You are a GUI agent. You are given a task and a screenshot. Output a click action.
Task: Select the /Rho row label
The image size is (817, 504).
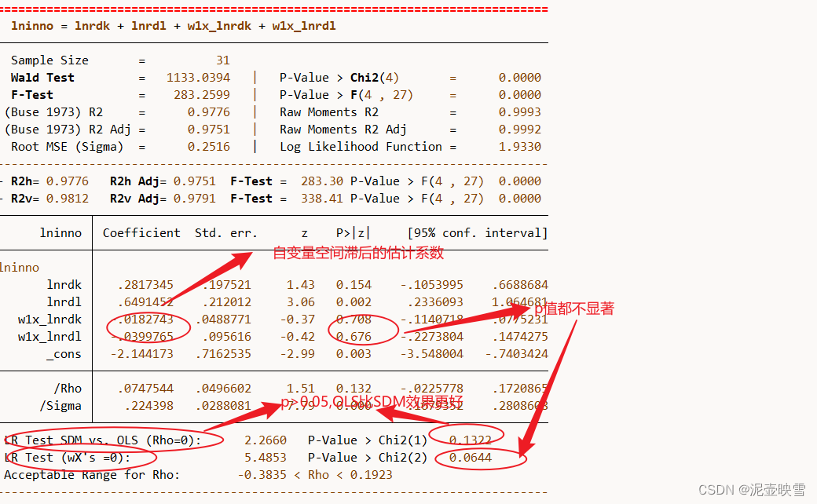click(68, 389)
